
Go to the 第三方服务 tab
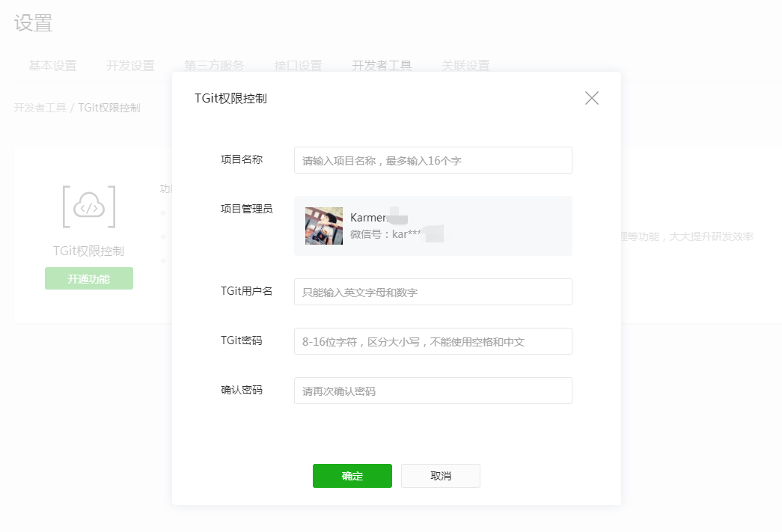point(214,66)
